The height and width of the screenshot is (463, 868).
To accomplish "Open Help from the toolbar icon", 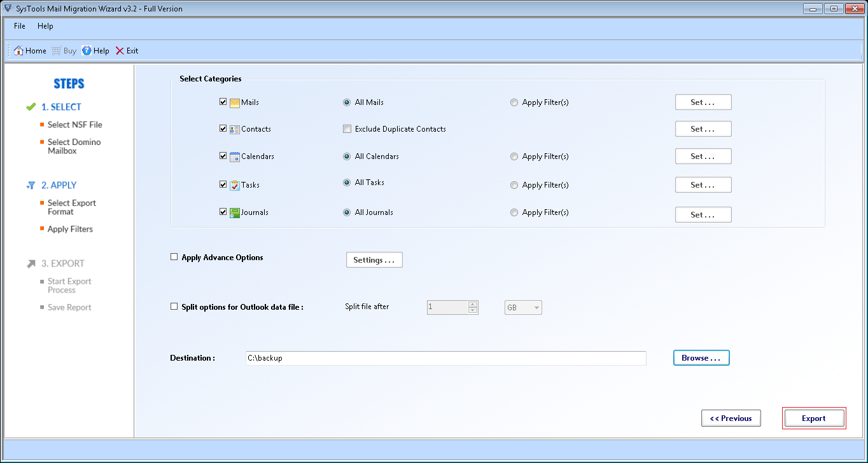I will click(x=87, y=51).
